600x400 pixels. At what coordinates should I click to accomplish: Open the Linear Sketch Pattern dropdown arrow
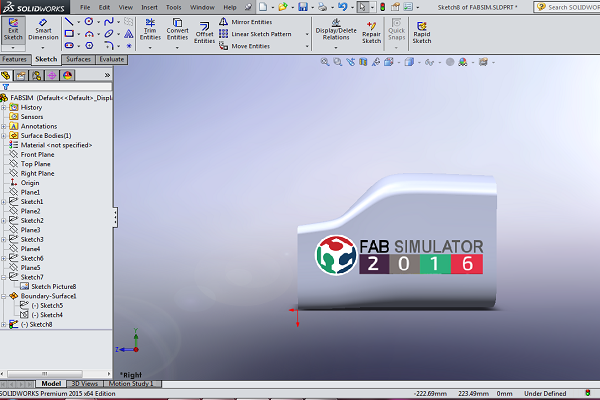pos(307,34)
